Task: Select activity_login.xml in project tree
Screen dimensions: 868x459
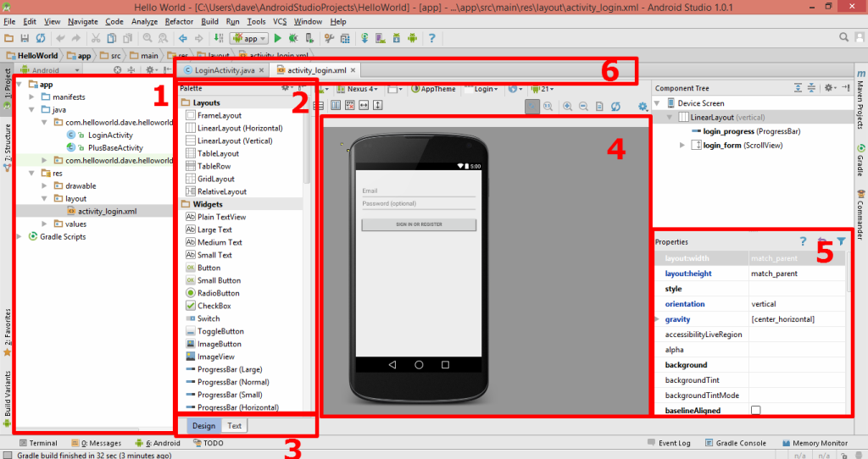Action: click(107, 211)
